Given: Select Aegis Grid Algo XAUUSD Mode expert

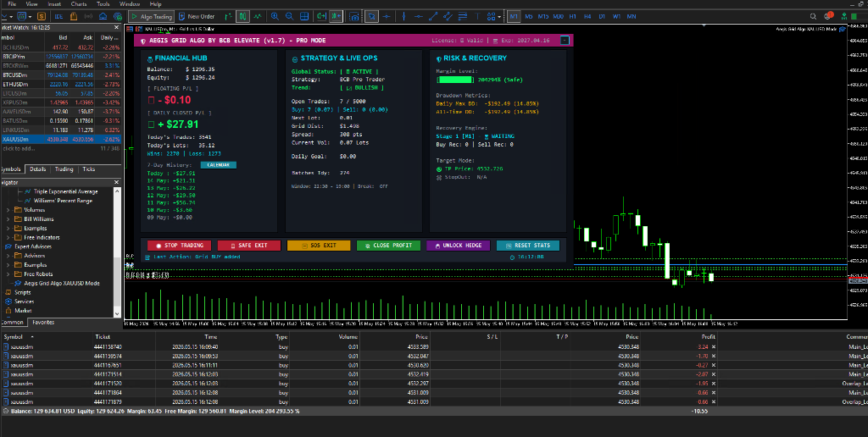Looking at the screenshot, I should click(61, 283).
